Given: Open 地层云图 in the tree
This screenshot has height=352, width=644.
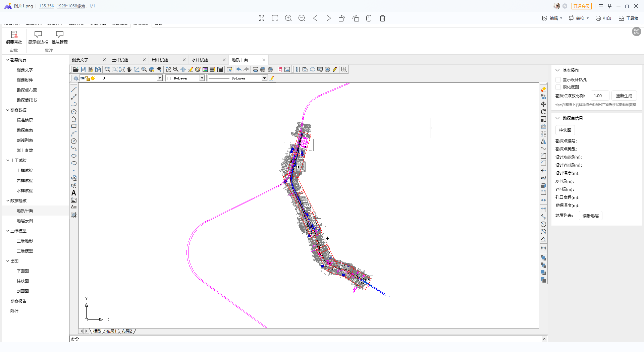Looking at the screenshot, I should [x=25, y=221].
